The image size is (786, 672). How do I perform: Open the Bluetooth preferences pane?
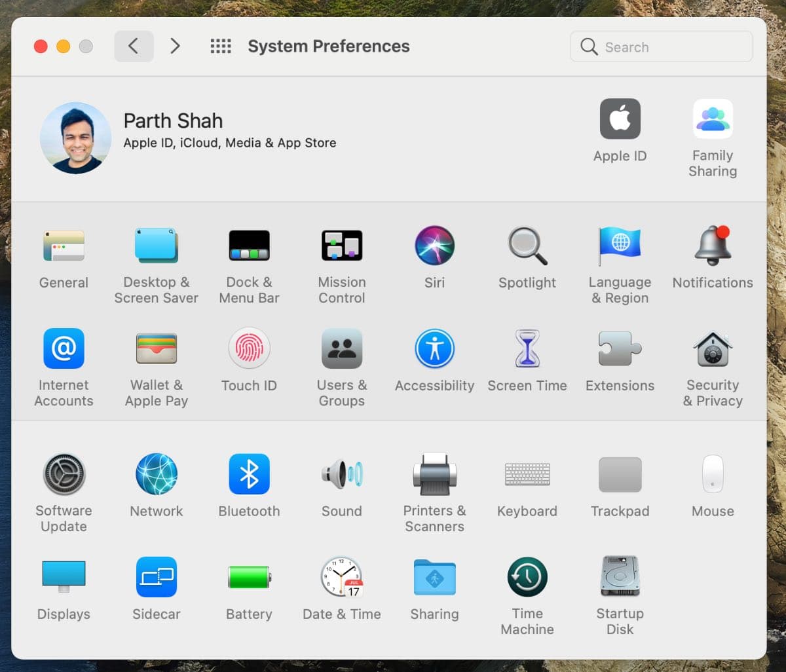pyautogui.click(x=249, y=474)
